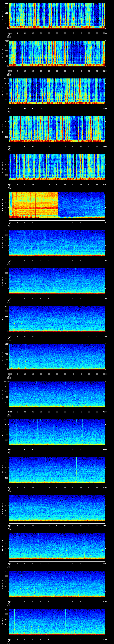Click the 5:33:00 label starting its spectrogram row
The height and width of the screenshot is (644, 114).
click(x=9, y=184)
